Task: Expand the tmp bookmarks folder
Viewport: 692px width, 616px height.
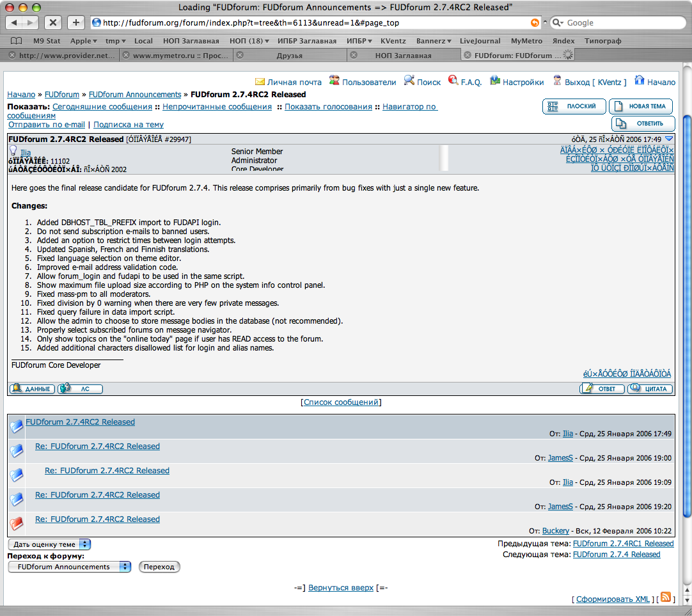Action: (116, 41)
